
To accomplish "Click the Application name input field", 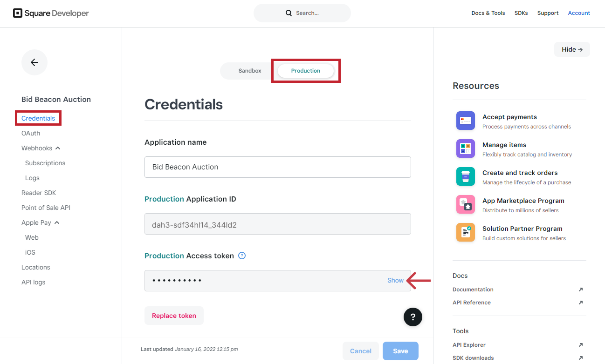I will click(x=278, y=167).
